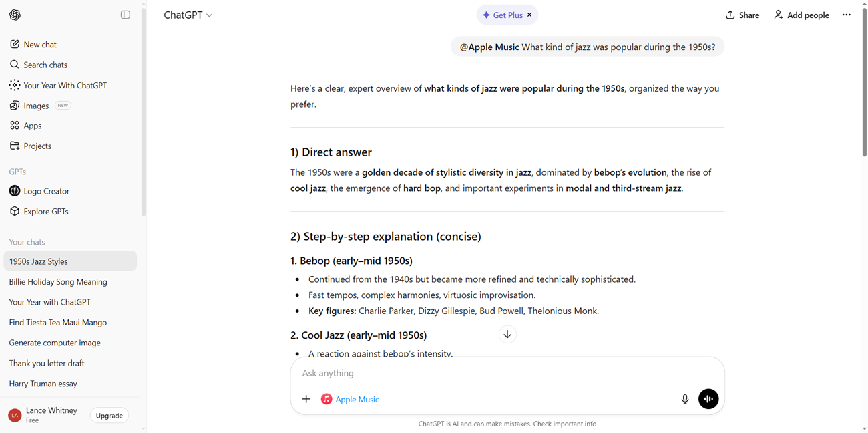Click the microphone dictation icon
Viewport: 868px width, 433px height.
(x=685, y=399)
